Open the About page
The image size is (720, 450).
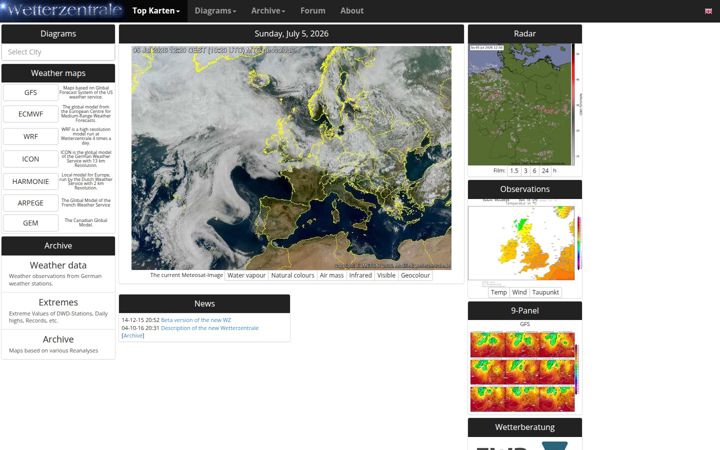[x=352, y=11]
